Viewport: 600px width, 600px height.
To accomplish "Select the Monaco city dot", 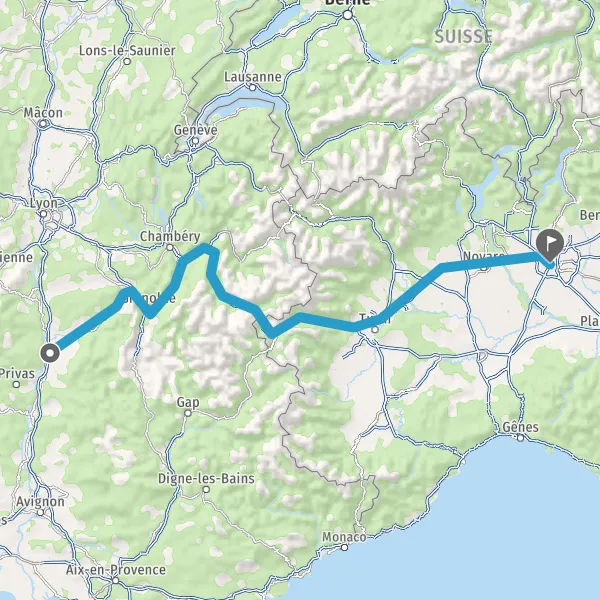I will click(x=344, y=548).
